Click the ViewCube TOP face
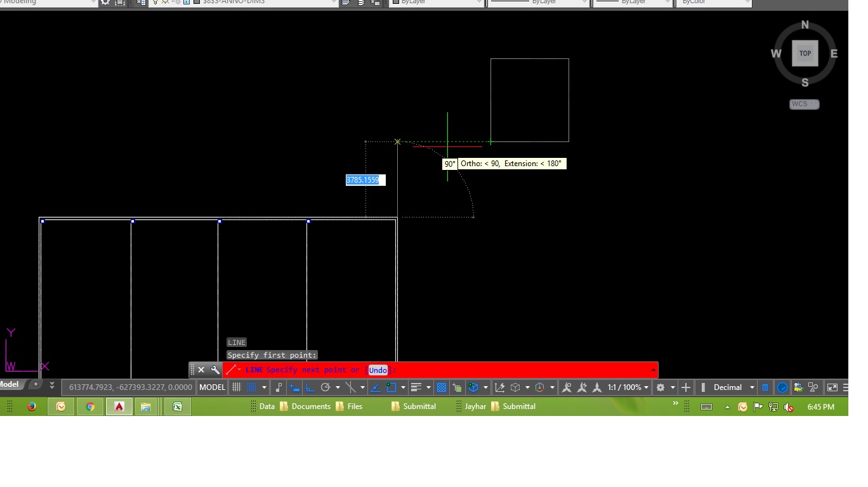The height and width of the screenshot is (487, 868). [x=805, y=53]
